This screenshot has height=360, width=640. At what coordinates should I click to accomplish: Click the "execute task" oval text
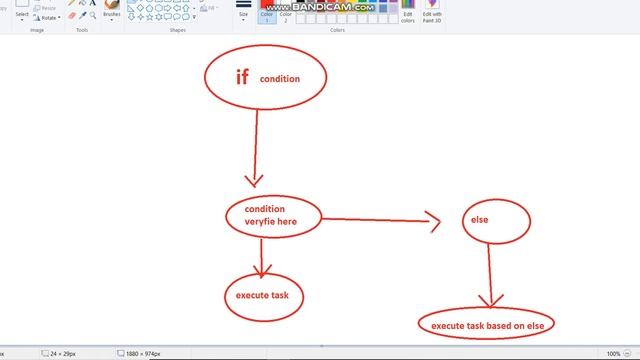click(262, 295)
